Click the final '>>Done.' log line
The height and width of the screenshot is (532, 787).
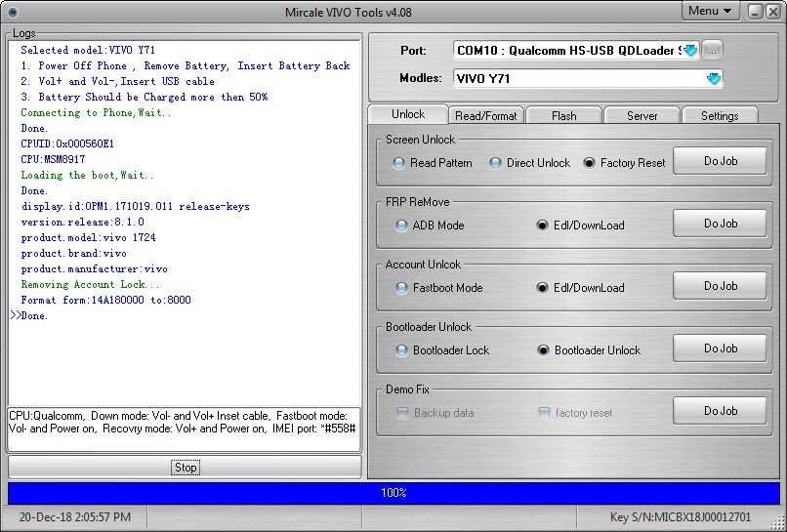[x=28, y=315]
